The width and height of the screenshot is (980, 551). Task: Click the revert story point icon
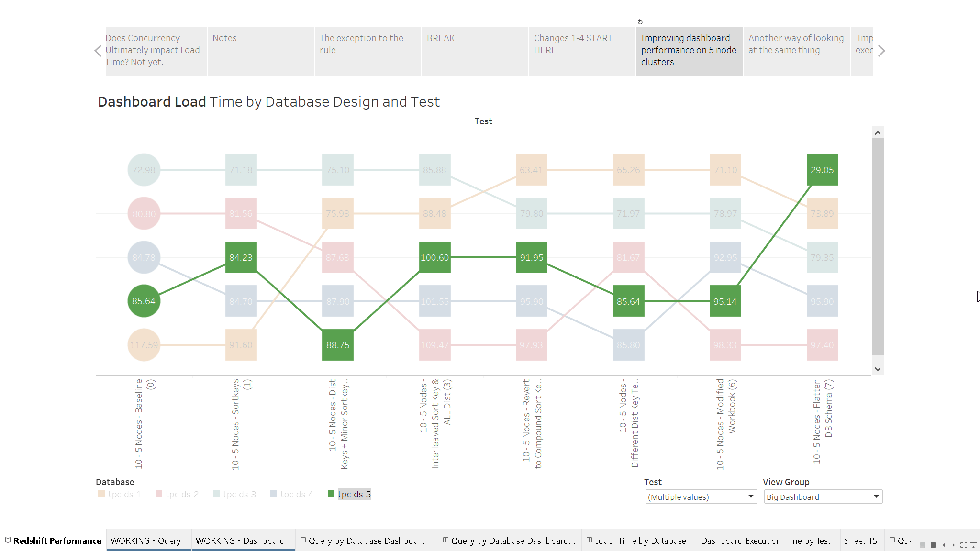click(640, 22)
